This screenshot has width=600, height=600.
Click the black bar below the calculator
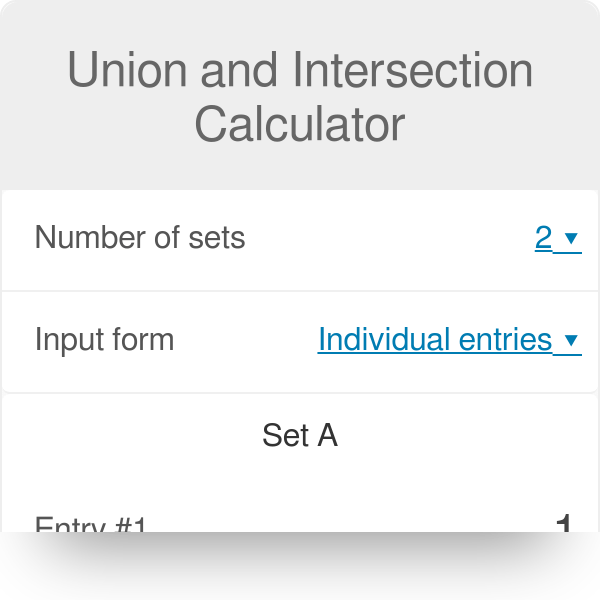point(300,566)
